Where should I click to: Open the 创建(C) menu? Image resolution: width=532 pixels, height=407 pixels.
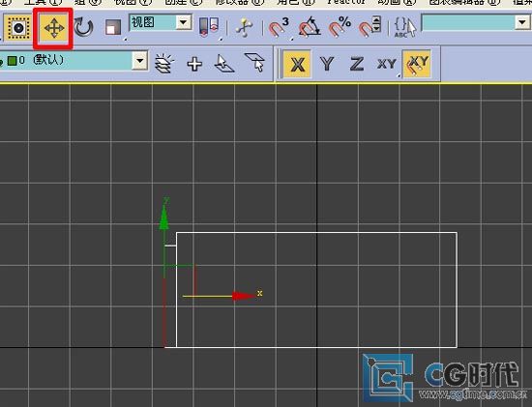coord(183,2)
